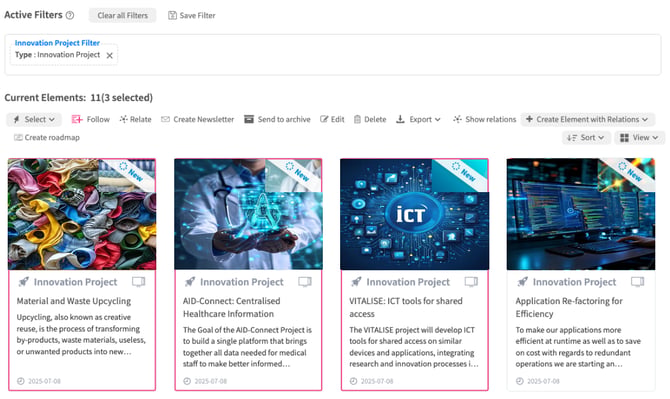This screenshot has height=399, width=670.
Task: Deselect the Material and Waste Upcycling card image
Action: point(82,214)
